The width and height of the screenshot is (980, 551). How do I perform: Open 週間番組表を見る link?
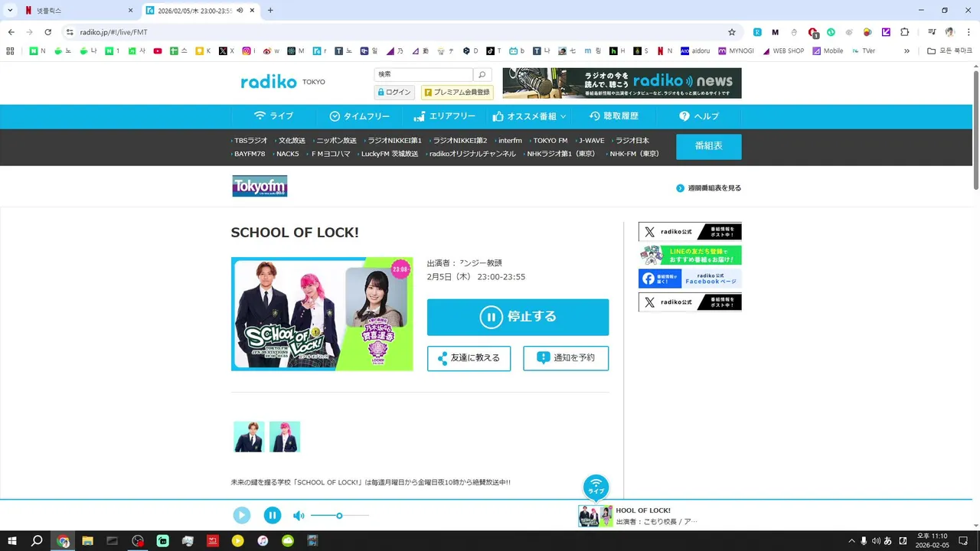(x=709, y=188)
